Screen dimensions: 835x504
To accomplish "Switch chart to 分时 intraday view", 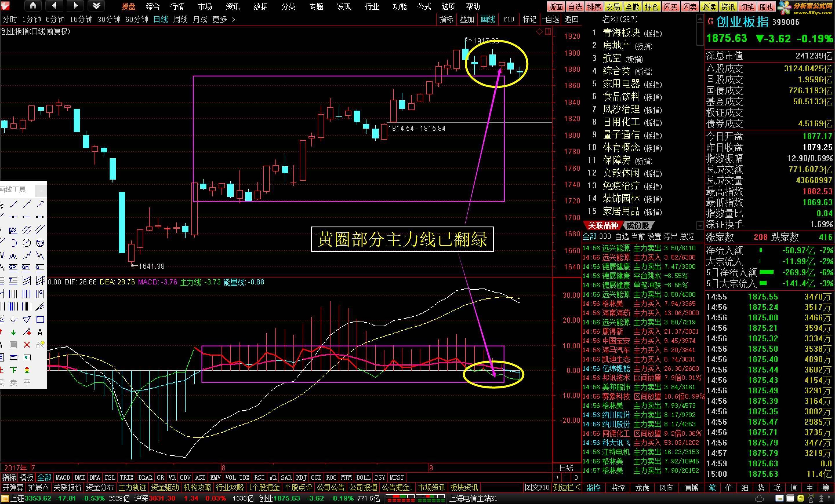I will coord(10,20).
